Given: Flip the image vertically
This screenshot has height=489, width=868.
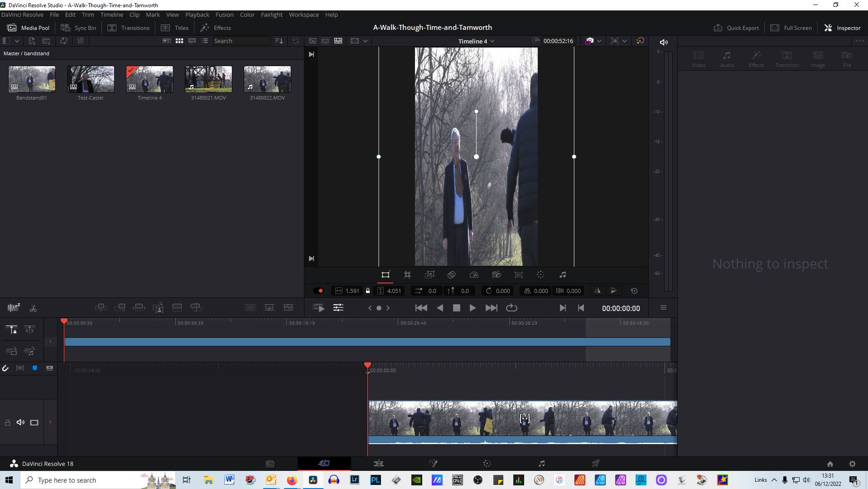Looking at the screenshot, I should tap(614, 291).
